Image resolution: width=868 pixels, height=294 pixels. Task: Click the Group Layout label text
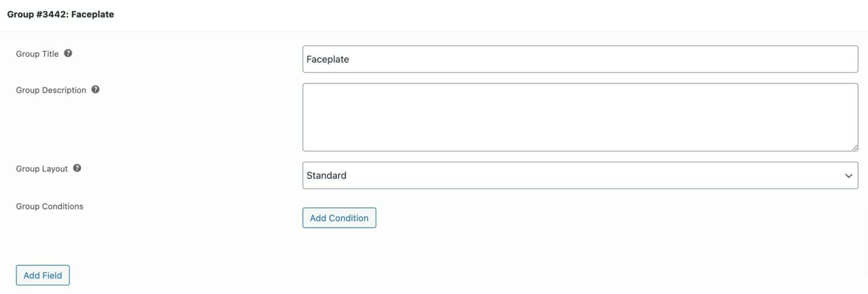[x=42, y=169]
